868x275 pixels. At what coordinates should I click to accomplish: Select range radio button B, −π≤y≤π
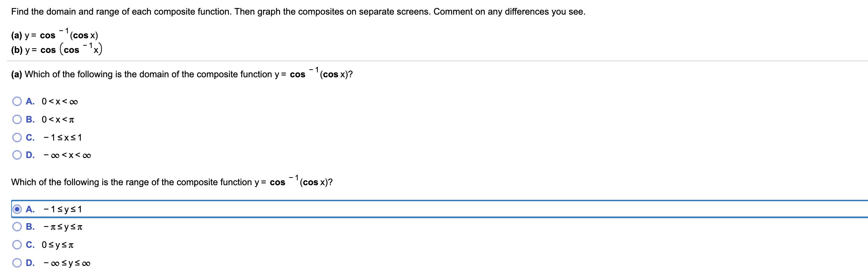pyautogui.click(x=17, y=227)
